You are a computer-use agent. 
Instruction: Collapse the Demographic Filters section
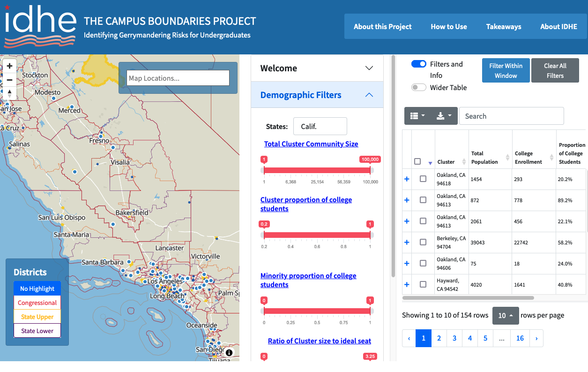(x=317, y=95)
